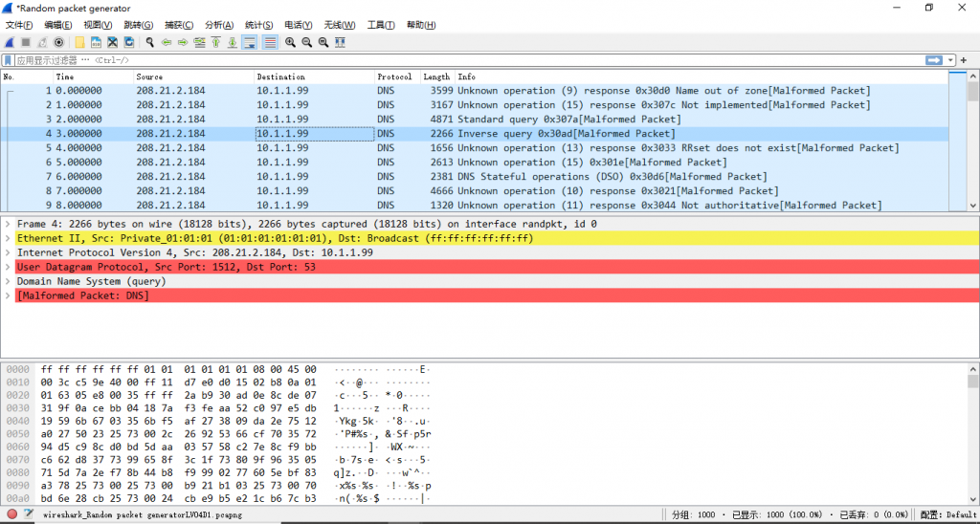Select packet 1 Name out of zone
This screenshot has height=524, width=980.
(475, 91)
